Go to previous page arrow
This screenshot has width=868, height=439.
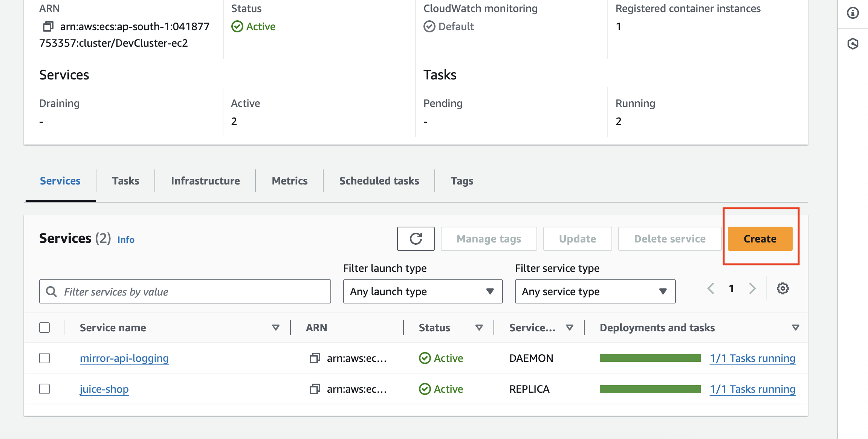tap(711, 289)
